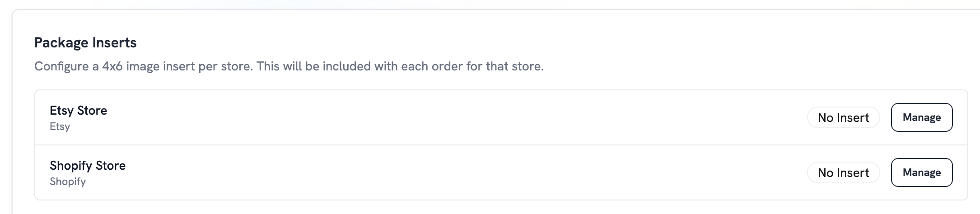
Task: Click the Package Inserts heading
Action: (85, 43)
